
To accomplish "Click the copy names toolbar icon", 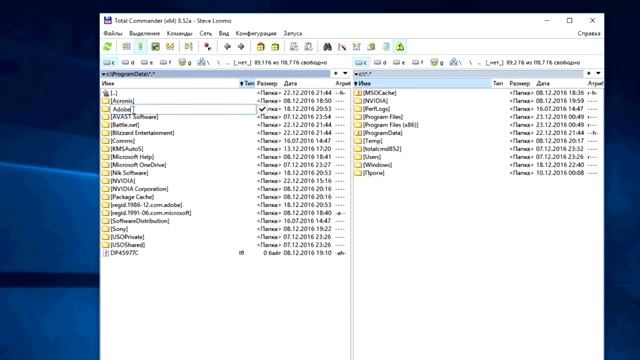I will point(371,47).
